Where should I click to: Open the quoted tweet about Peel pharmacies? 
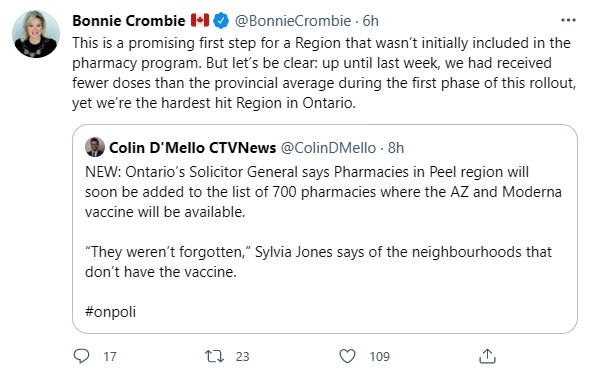(325, 229)
